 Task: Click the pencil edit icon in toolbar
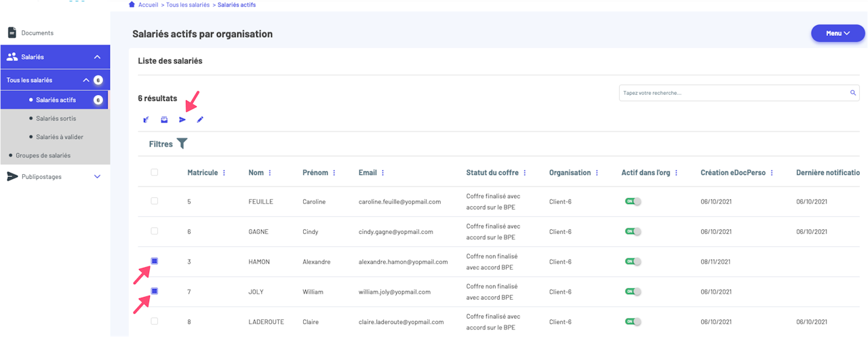click(x=200, y=120)
